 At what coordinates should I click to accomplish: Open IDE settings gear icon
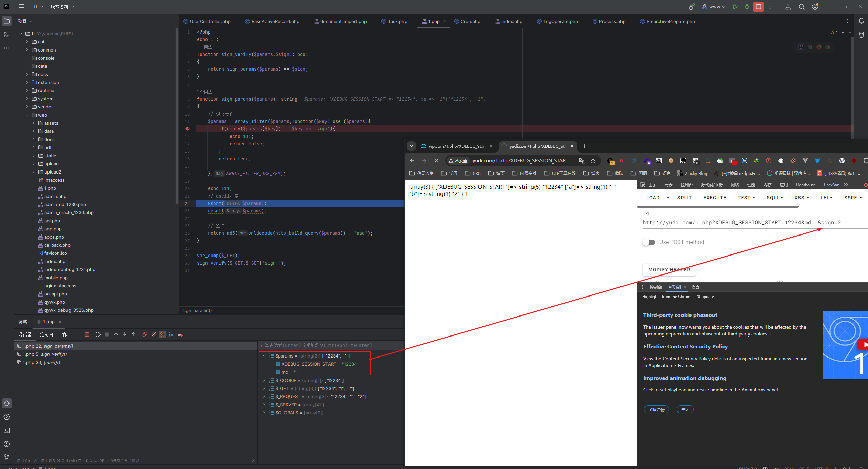click(815, 7)
